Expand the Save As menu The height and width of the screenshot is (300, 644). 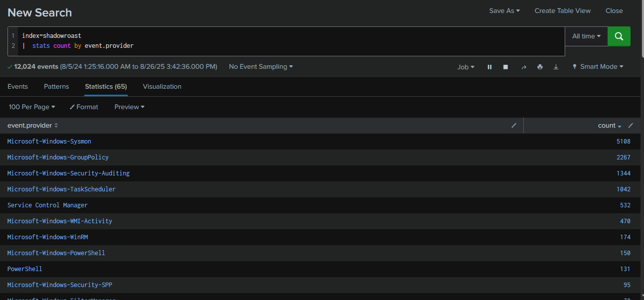[x=504, y=10]
